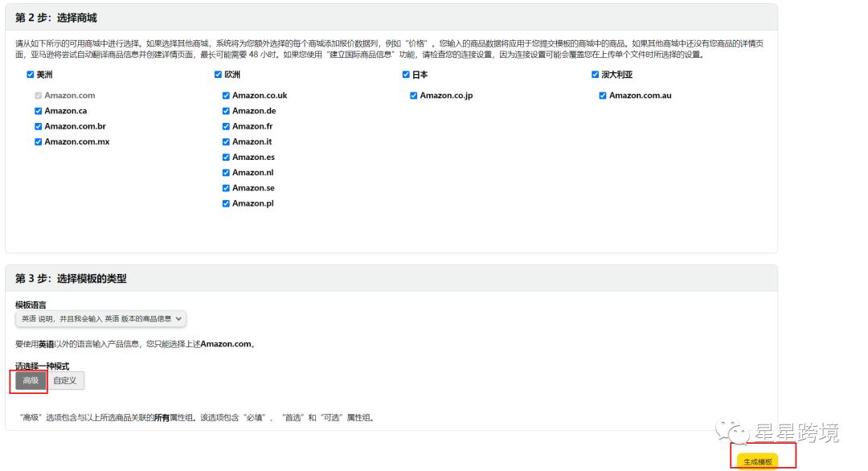868x471 pixels.
Task: Select the 自定义 template mode
Action: pyautogui.click(x=63, y=380)
